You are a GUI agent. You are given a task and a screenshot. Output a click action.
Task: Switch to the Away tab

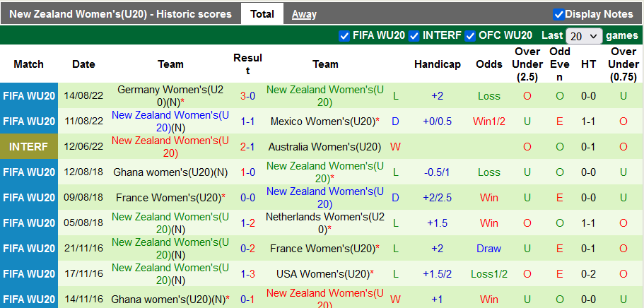[x=304, y=14]
